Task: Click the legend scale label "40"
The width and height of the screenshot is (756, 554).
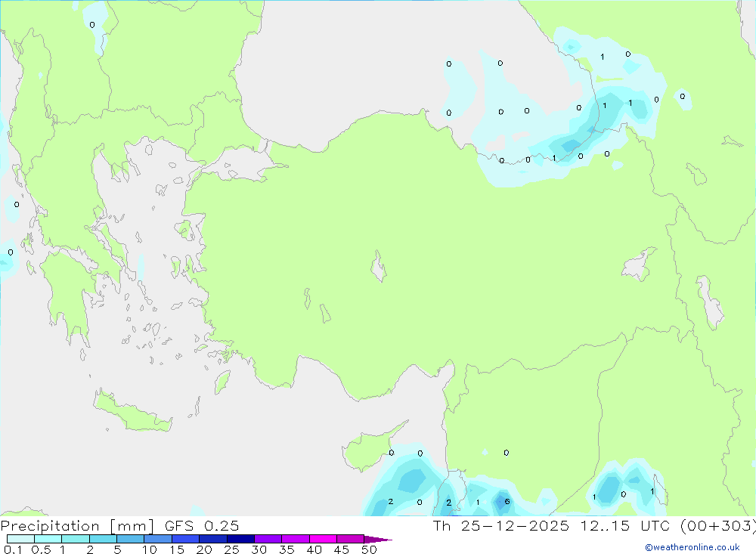Action: point(314,549)
